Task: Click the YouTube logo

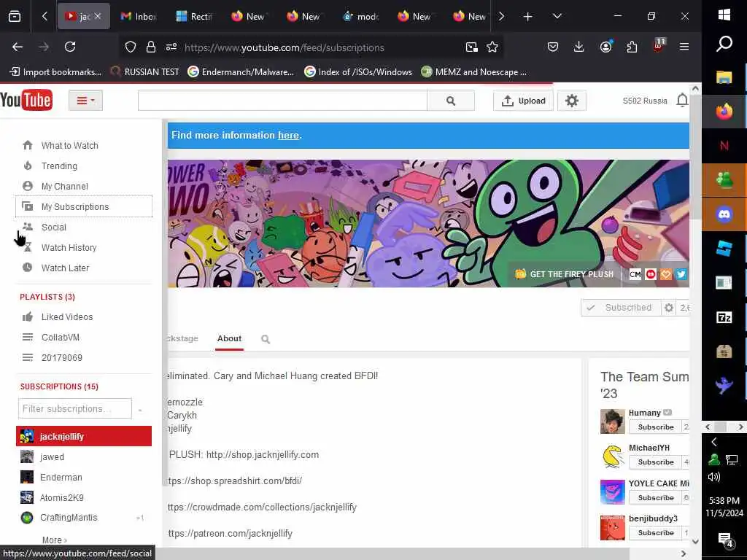Action: 26,100
